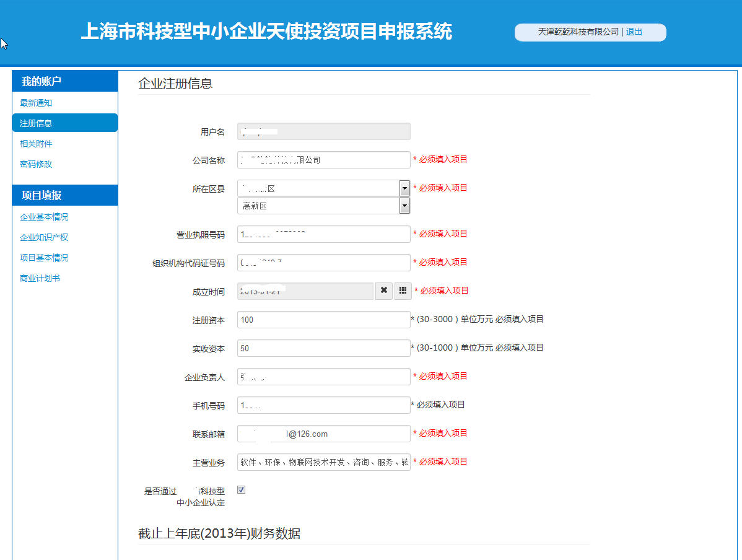Image resolution: width=742 pixels, height=560 pixels.
Task: Open 密码修改 in sidebar
Action: point(36,164)
